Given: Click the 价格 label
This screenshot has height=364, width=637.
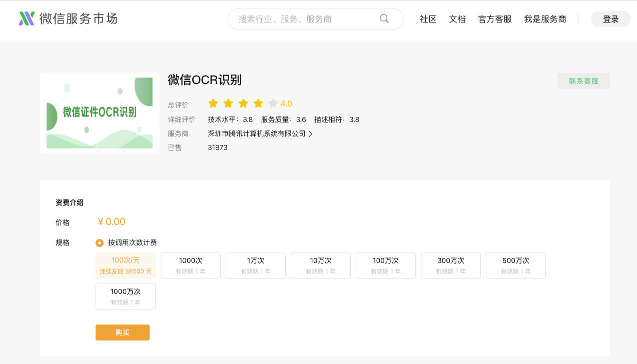Looking at the screenshot, I should (63, 222).
